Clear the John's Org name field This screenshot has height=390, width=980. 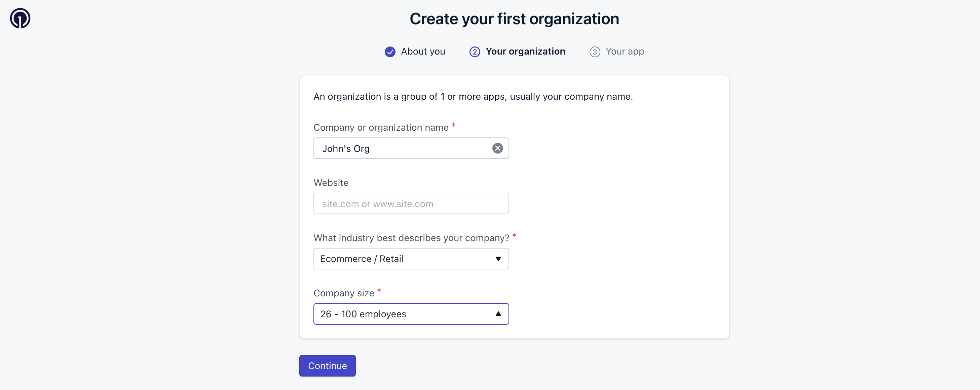point(497,148)
